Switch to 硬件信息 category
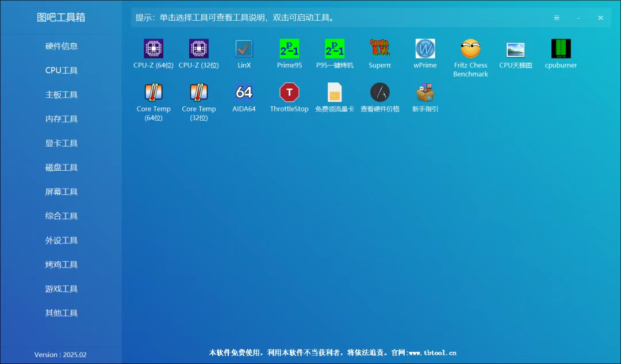Screen dimensions: 621x364 [x=62, y=46]
